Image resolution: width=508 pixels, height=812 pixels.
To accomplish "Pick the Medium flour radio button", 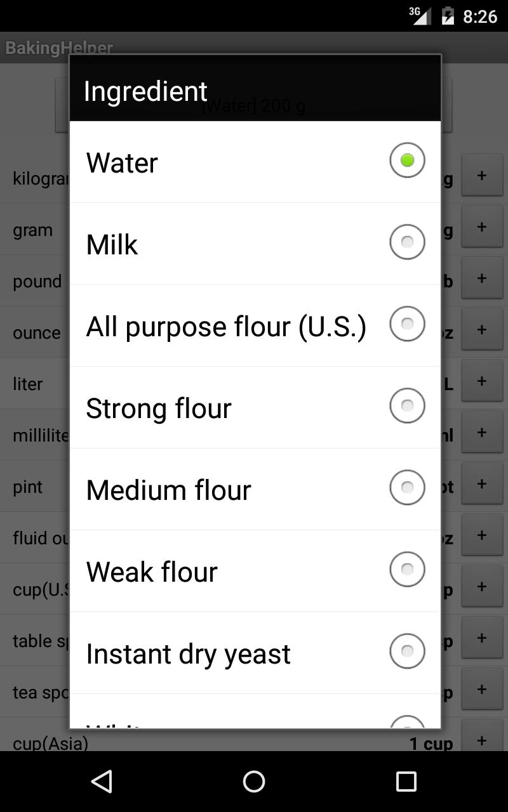I will click(407, 488).
